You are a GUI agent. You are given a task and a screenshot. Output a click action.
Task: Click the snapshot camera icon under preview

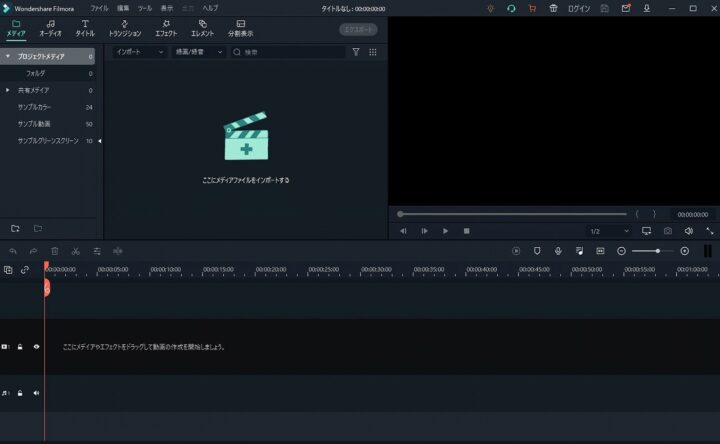coord(667,231)
